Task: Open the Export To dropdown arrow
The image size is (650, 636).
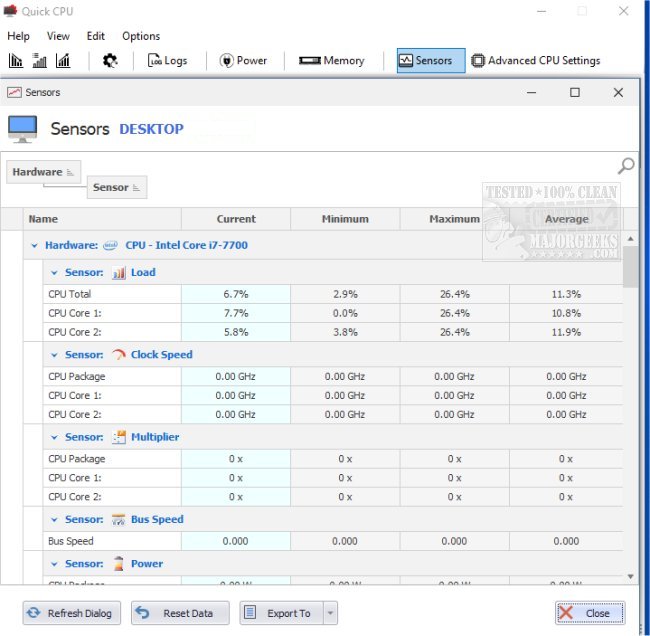Action: click(x=330, y=613)
